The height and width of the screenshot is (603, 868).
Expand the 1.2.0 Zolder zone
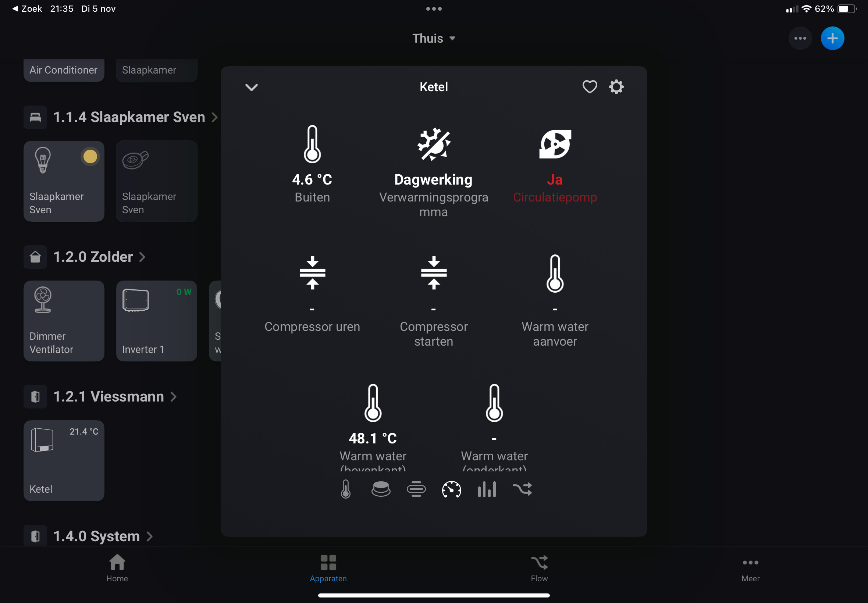point(99,257)
